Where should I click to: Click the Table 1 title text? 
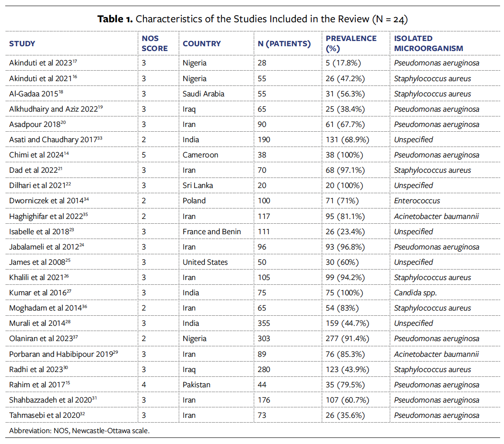point(252,19)
